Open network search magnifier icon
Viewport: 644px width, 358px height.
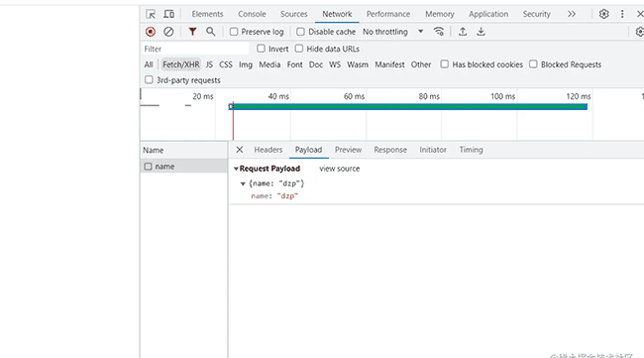[x=211, y=32]
